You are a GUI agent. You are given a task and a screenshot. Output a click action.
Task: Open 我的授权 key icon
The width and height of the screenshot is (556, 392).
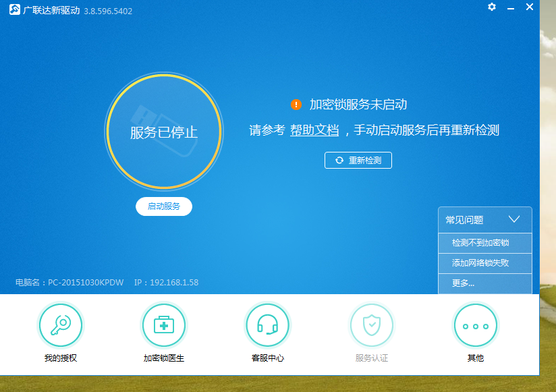click(x=61, y=325)
